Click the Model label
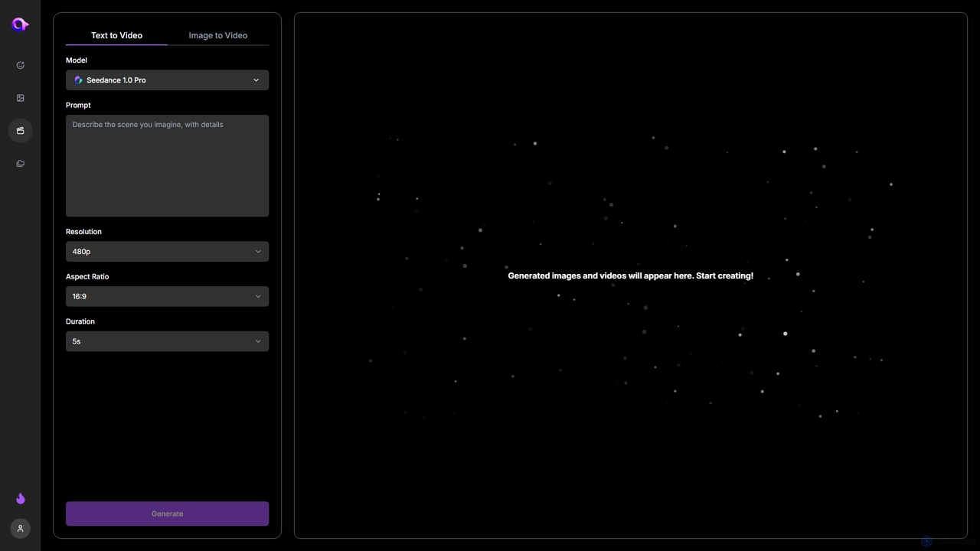The height and width of the screenshot is (551, 980). click(77, 60)
